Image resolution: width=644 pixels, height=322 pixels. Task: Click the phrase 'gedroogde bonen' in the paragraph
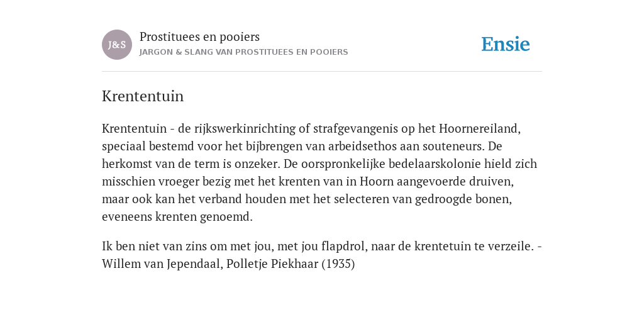[464, 199]
